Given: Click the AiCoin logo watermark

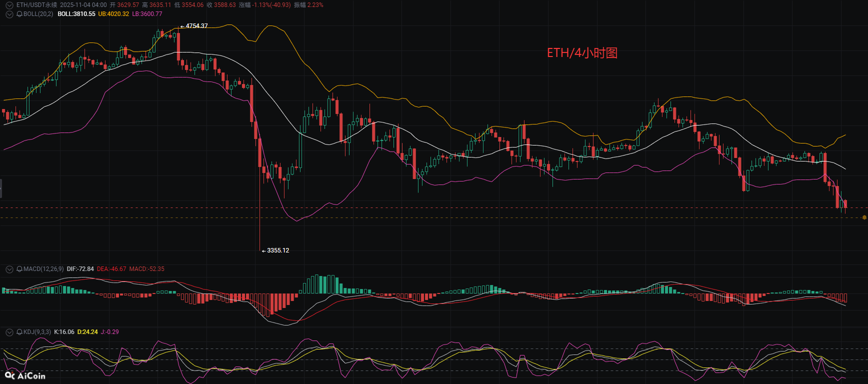Looking at the screenshot, I should tap(25, 375).
